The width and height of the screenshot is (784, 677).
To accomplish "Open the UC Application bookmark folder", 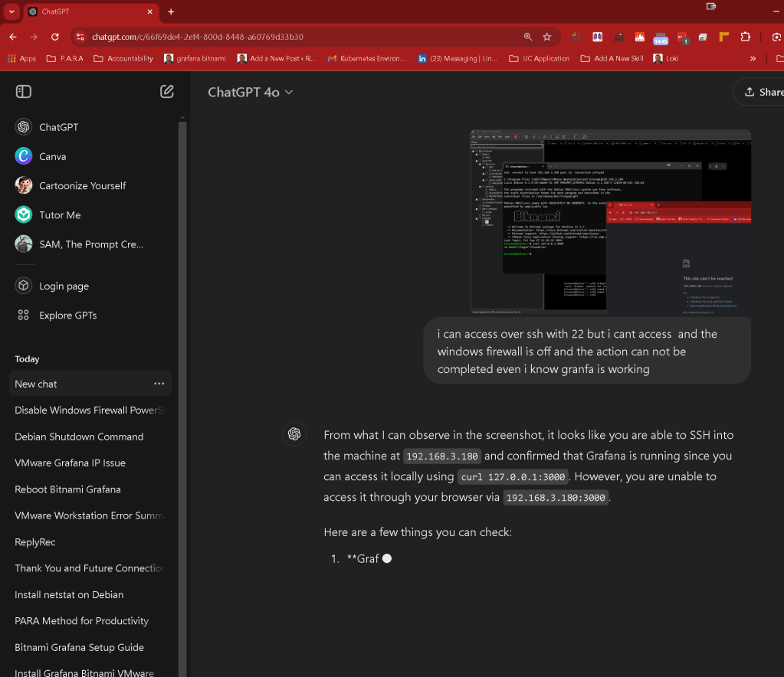I will click(x=539, y=58).
